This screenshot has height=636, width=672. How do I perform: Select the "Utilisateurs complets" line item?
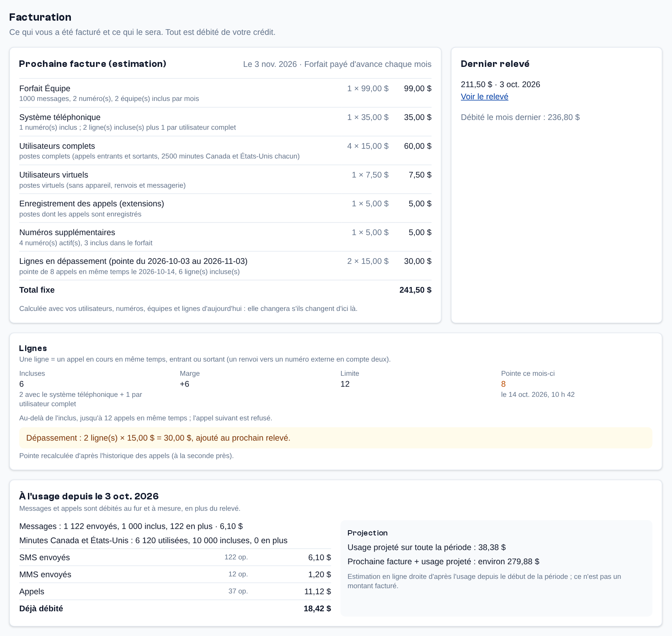pyautogui.click(x=225, y=150)
